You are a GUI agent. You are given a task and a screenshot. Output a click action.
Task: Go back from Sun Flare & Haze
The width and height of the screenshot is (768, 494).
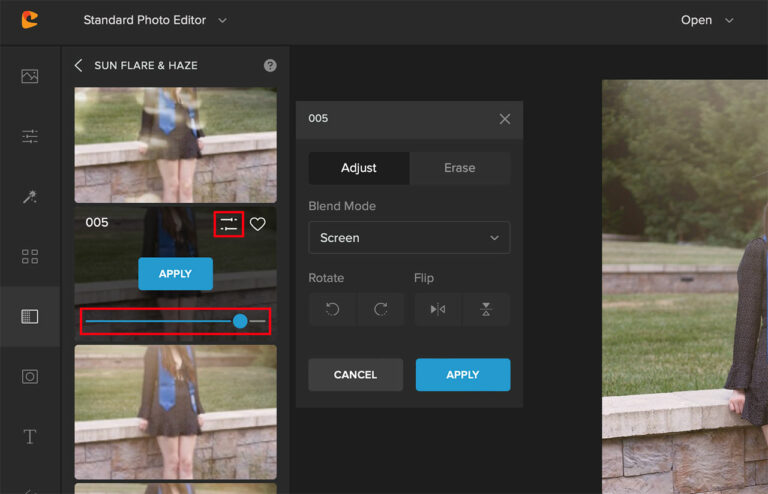(78, 65)
